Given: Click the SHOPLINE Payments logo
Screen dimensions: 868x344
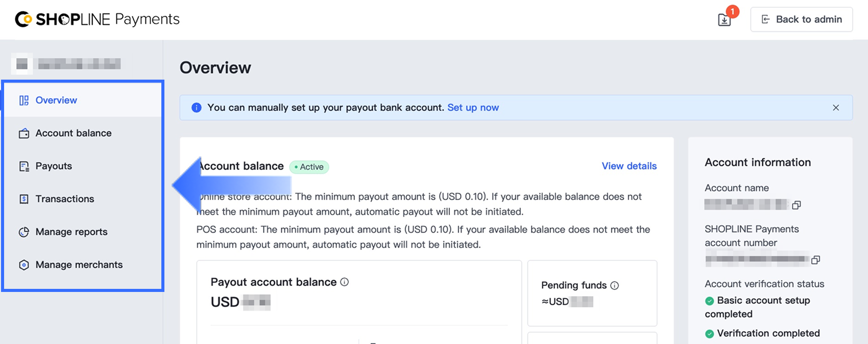Looking at the screenshot, I should click(x=97, y=19).
